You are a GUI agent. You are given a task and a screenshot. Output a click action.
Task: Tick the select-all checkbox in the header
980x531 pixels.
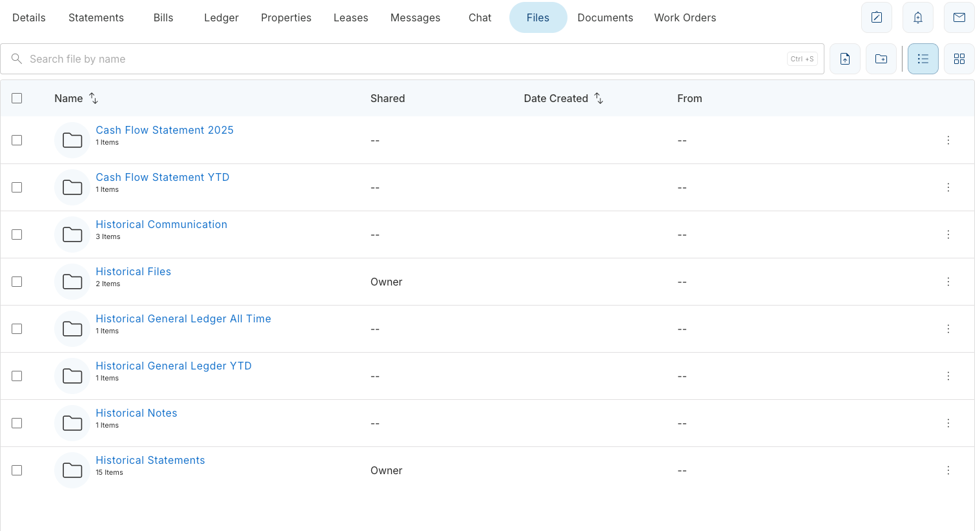click(x=17, y=98)
